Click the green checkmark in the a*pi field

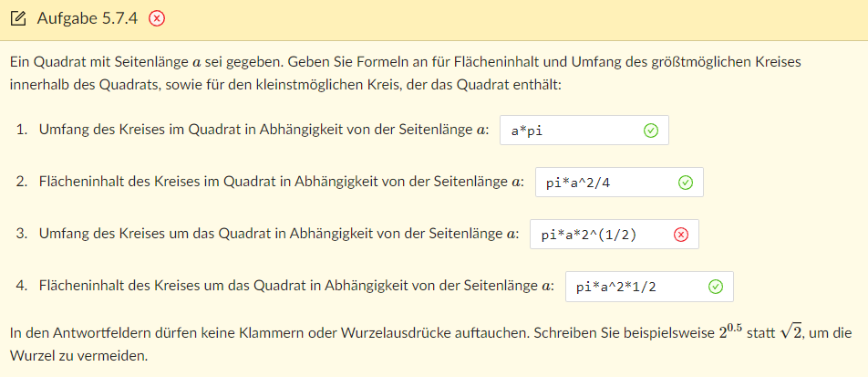point(650,131)
